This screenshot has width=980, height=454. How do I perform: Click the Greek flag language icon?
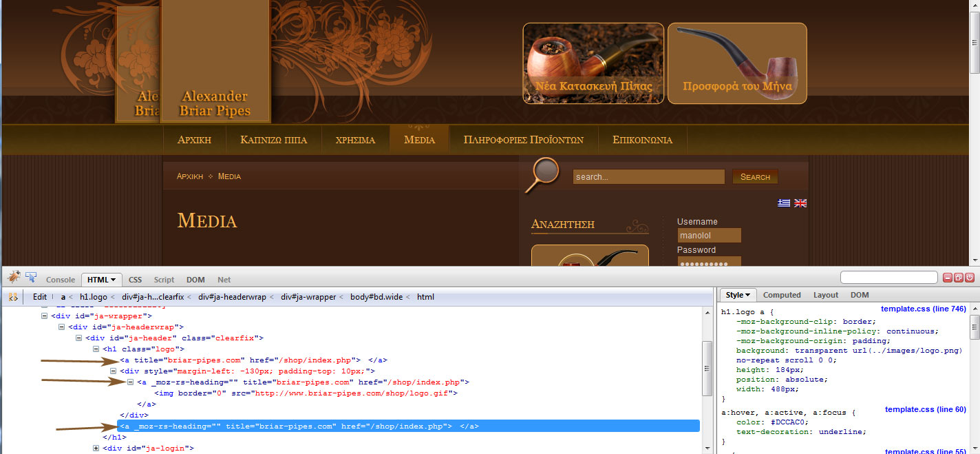[785, 203]
